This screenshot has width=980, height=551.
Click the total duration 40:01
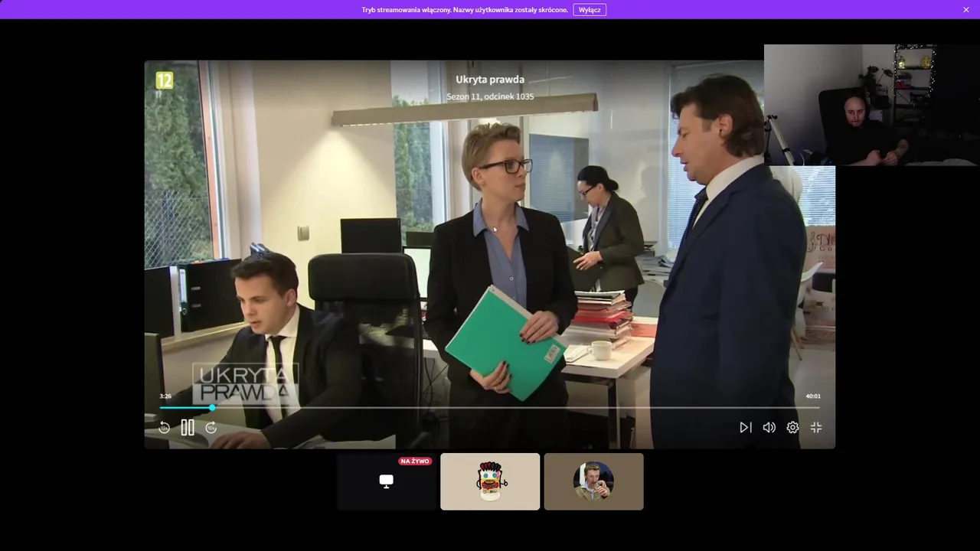(813, 396)
